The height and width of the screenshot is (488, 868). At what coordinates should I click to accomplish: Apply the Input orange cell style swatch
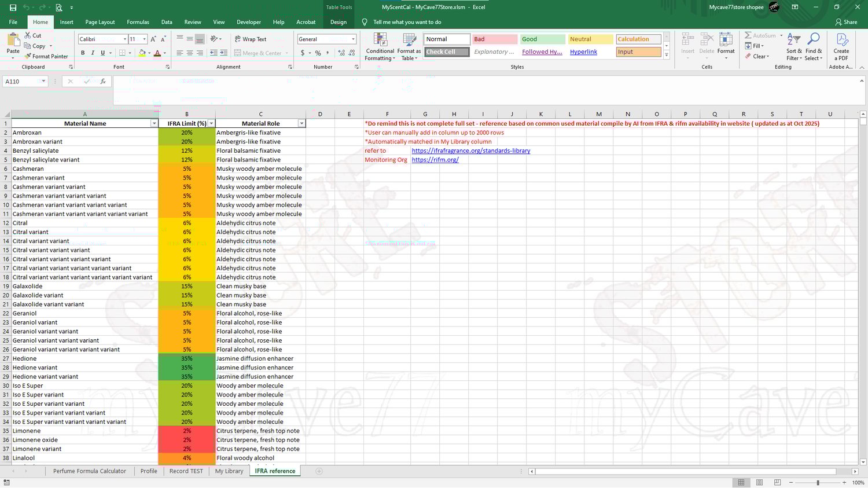coord(638,52)
